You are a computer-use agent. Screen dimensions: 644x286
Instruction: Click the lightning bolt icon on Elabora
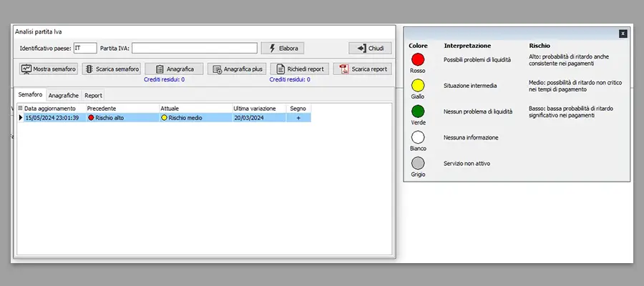[x=273, y=49]
